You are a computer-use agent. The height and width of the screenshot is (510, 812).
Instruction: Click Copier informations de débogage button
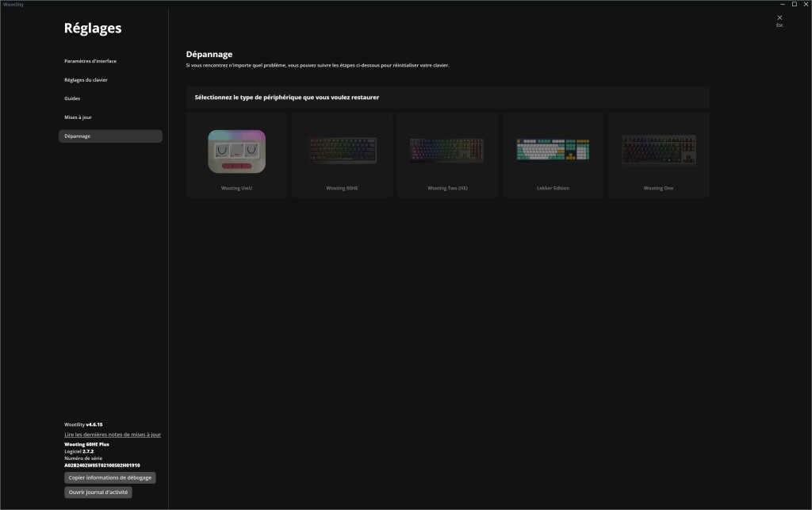click(109, 477)
